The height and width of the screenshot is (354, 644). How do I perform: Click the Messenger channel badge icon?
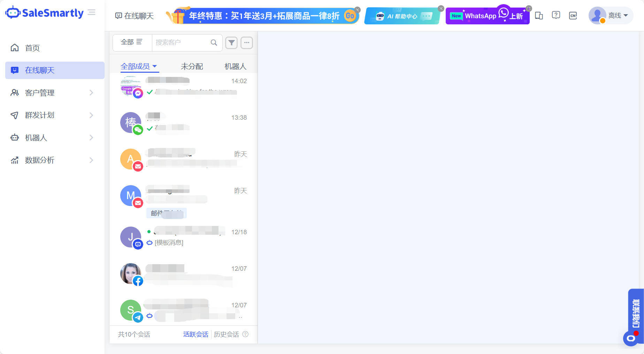138,93
